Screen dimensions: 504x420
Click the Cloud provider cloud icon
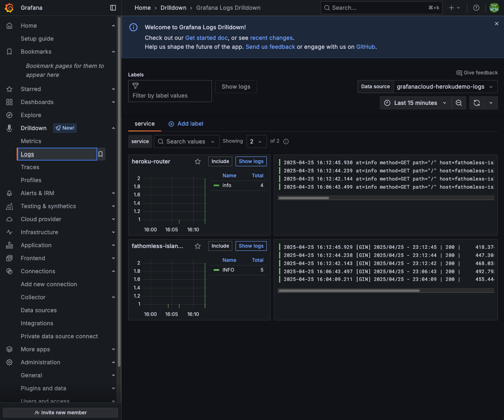click(x=9, y=219)
